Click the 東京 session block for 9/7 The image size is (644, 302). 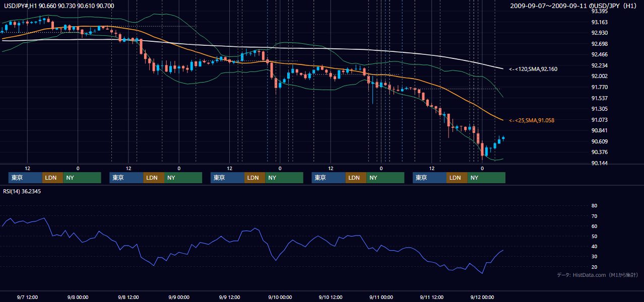click(x=26, y=178)
